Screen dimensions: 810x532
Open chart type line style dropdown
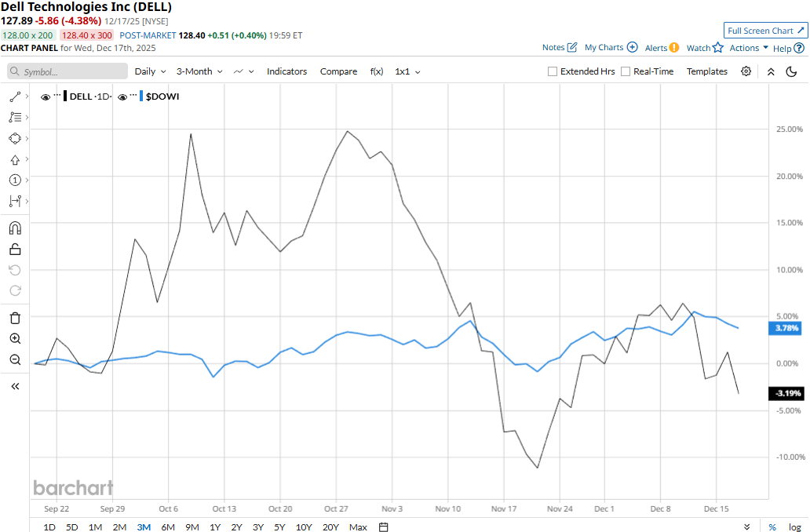pos(244,71)
